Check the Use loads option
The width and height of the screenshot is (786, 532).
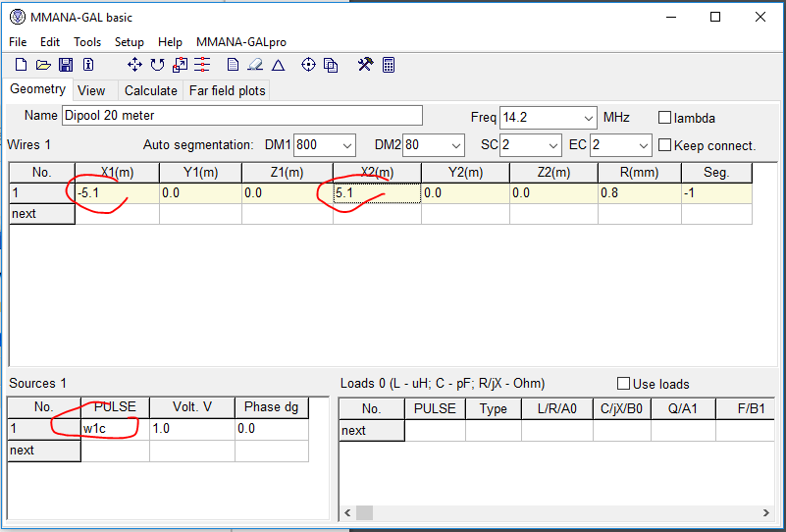tap(623, 384)
